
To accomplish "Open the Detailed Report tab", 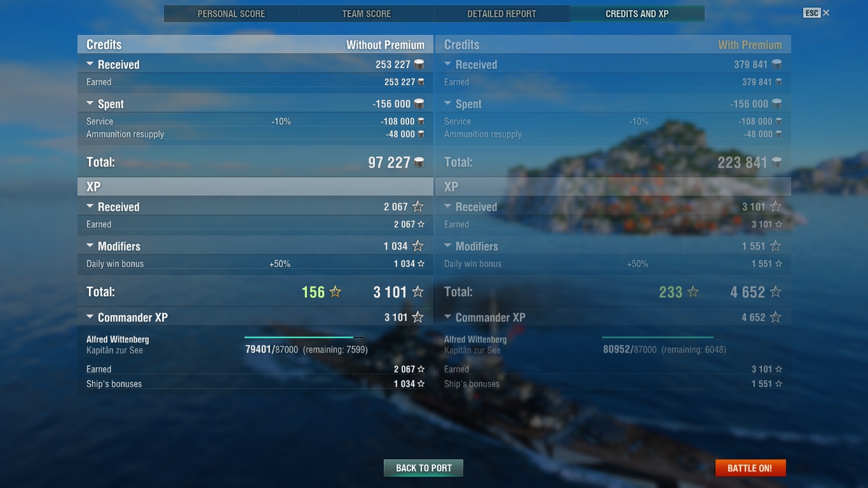I will pyautogui.click(x=502, y=13).
